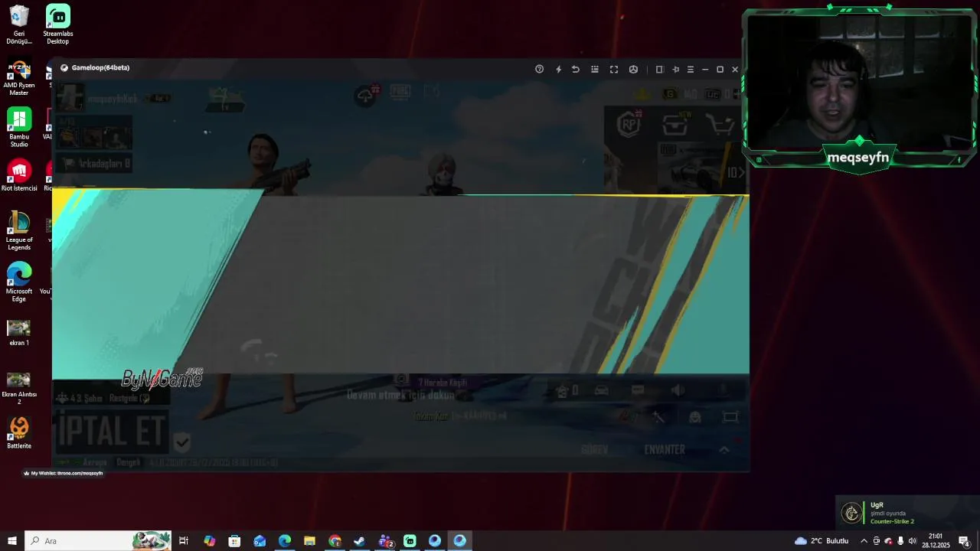Open Google Chrome from the taskbar
The image size is (980, 551).
click(x=335, y=541)
